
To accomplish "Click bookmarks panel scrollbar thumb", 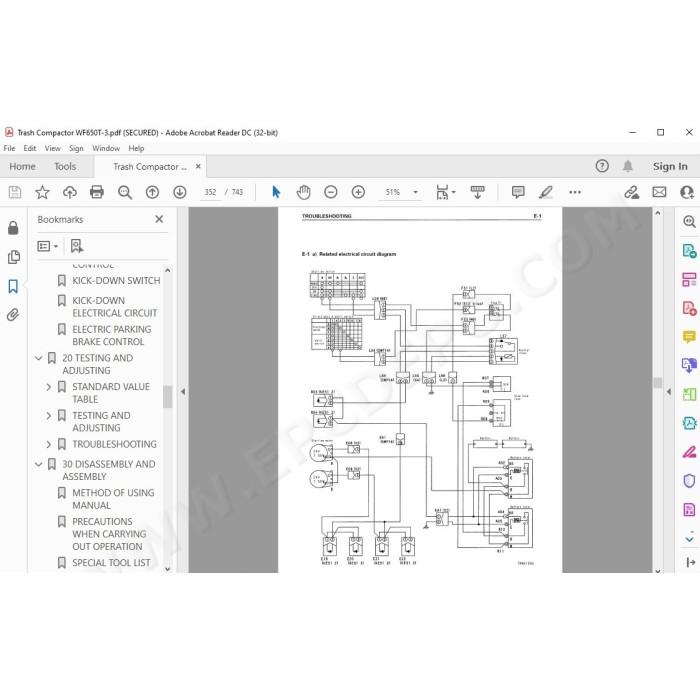I will (x=167, y=396).
